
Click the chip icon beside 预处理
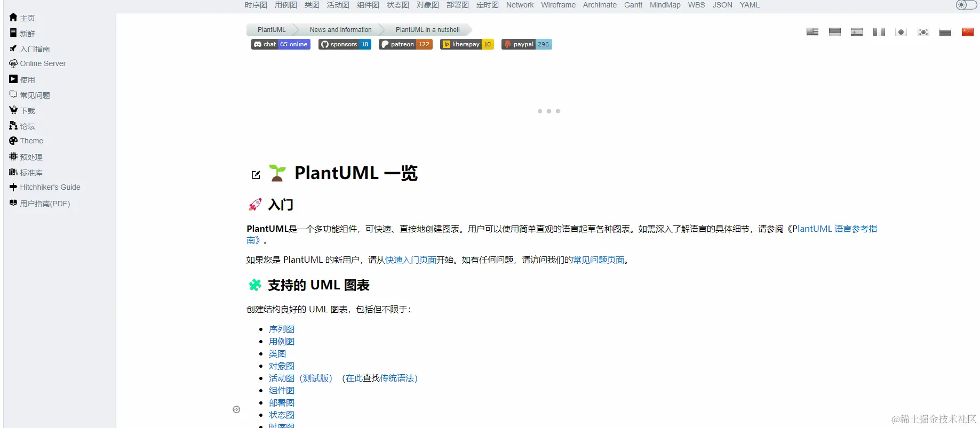click(x=13, y=156)
